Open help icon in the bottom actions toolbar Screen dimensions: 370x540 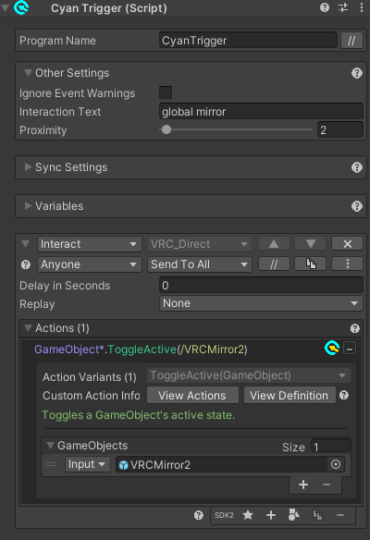point(198,515)
